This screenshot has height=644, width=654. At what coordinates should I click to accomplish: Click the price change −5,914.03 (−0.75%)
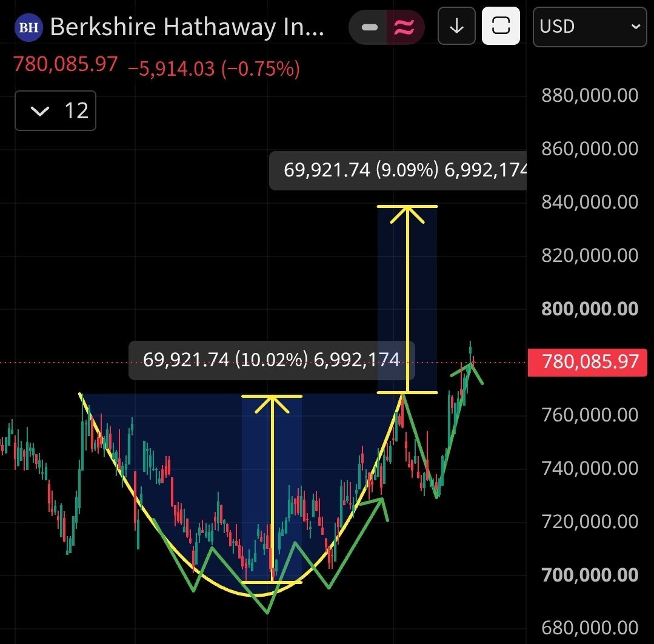point(214,69)
